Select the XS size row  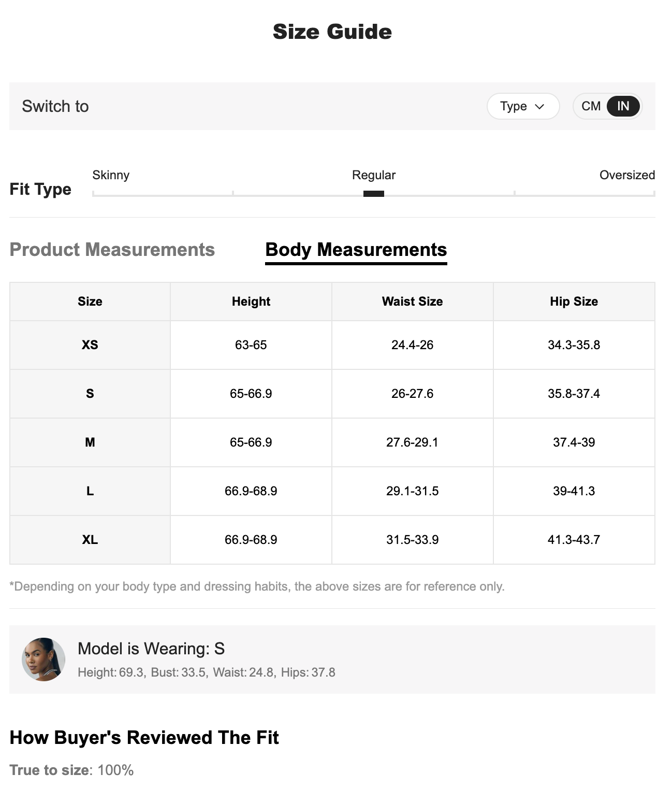click(90, 345)
